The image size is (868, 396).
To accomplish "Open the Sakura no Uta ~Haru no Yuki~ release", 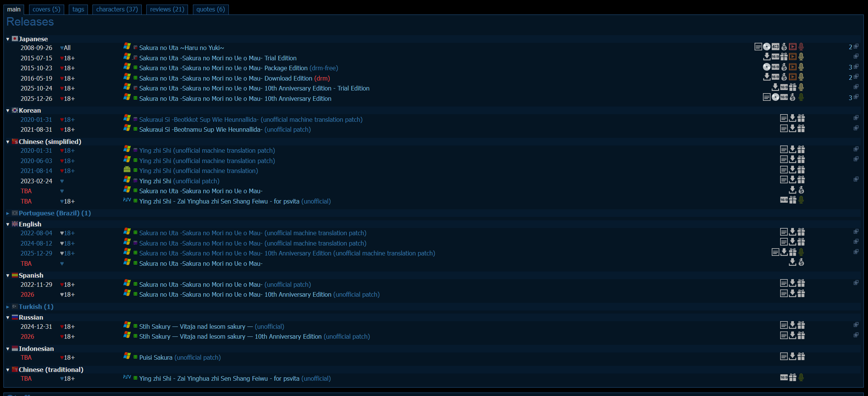I will click(181, 48).
